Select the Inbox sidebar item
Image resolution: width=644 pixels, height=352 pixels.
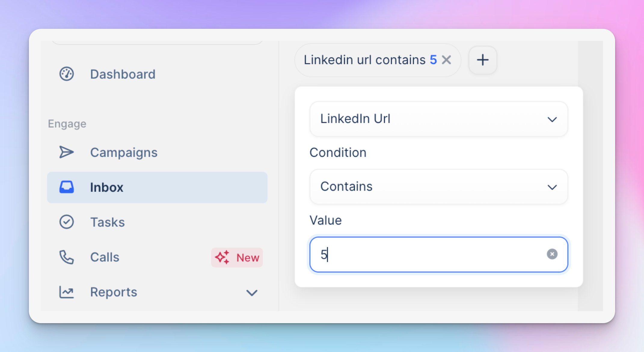157,187
